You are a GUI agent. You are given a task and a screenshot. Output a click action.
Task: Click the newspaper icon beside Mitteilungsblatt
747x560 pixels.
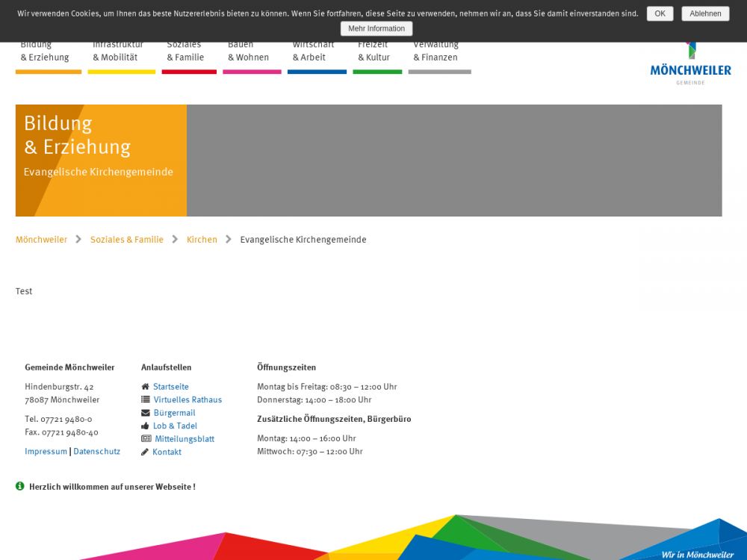click(146, 439)
